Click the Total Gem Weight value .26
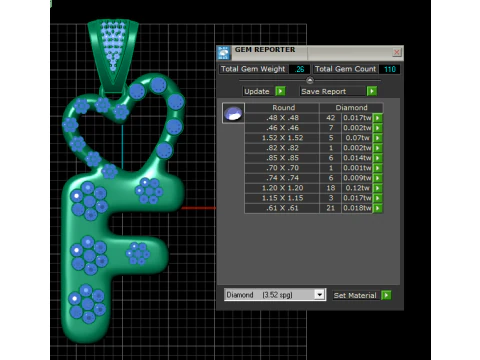This screenshot has height=360, width=480. pos(299,69)
